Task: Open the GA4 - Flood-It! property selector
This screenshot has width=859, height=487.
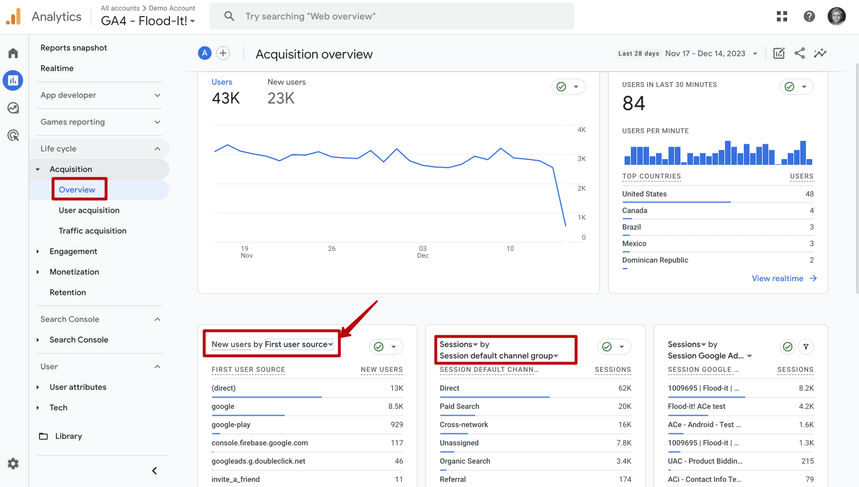Action: point(148,21)
